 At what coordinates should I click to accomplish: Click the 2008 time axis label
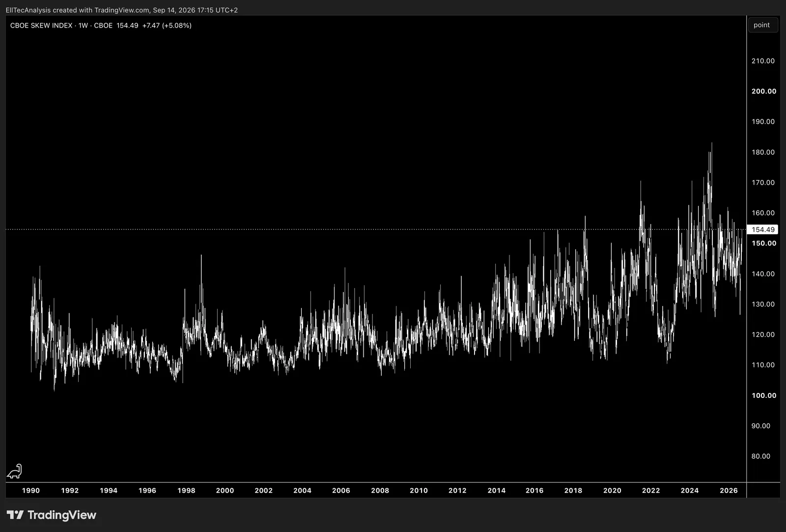[x=380, y=490]
